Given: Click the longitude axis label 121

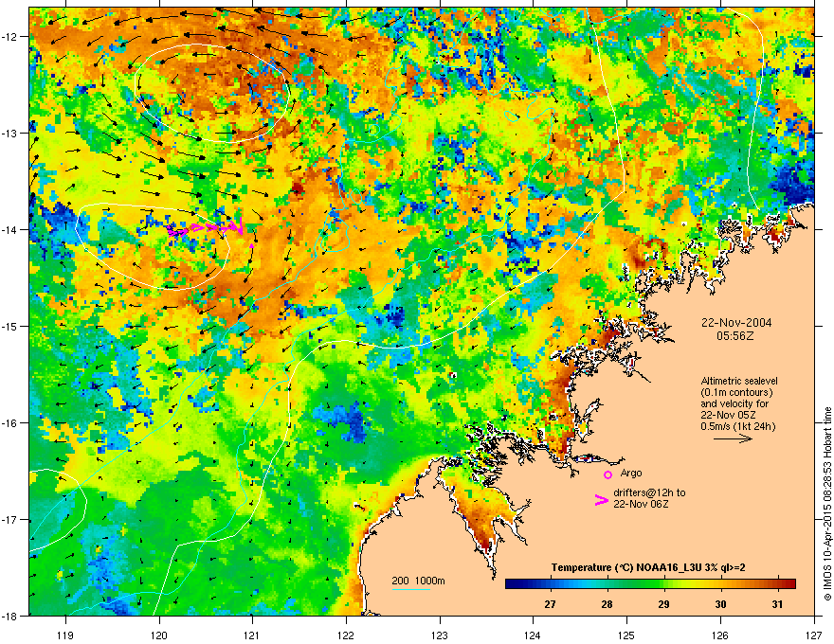Looking at the screenshot, I should tap(253, 635).
